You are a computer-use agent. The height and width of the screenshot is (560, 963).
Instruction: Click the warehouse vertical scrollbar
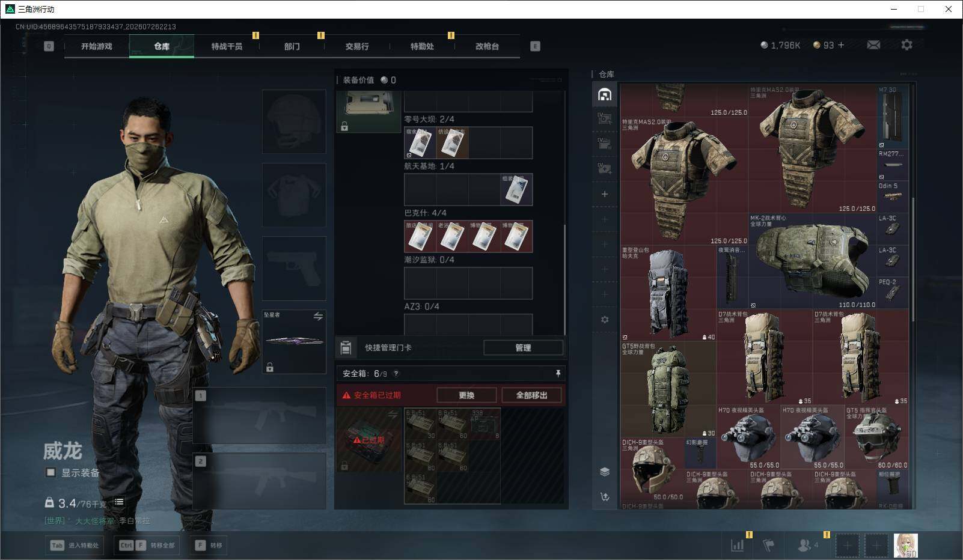[913, 258]
